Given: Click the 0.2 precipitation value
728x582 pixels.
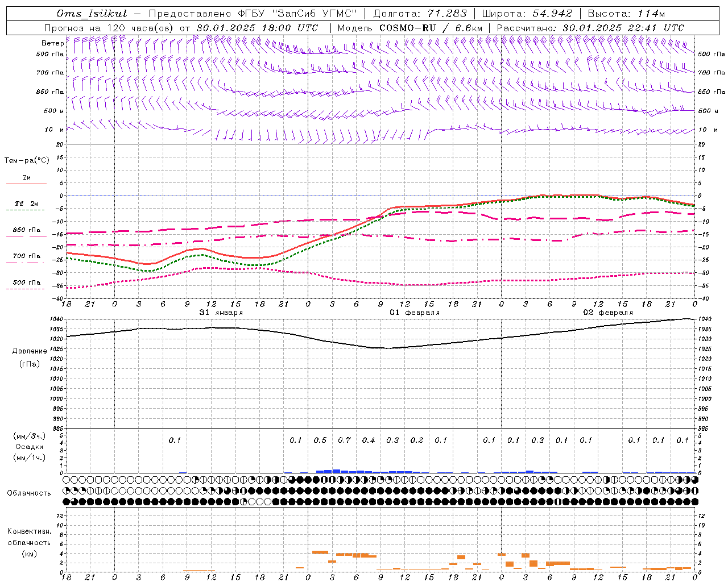Looking at the screenshot, I should [417, 440].
